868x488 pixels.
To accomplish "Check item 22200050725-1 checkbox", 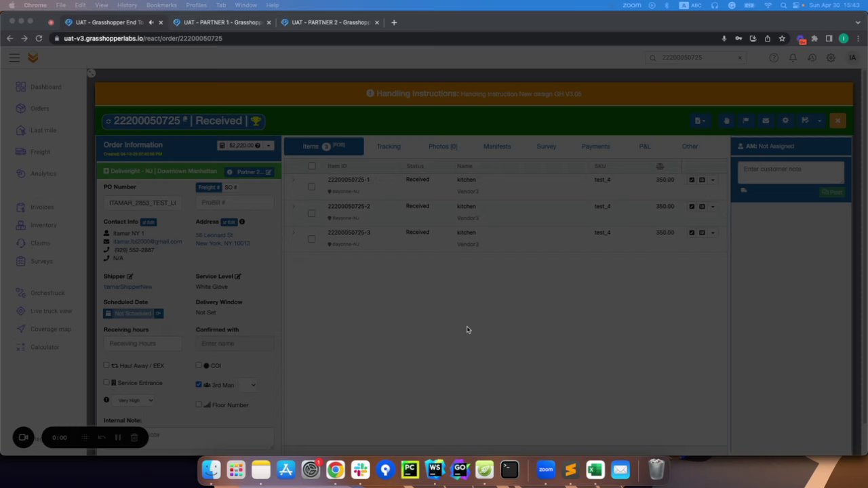I will pos(312,186).
